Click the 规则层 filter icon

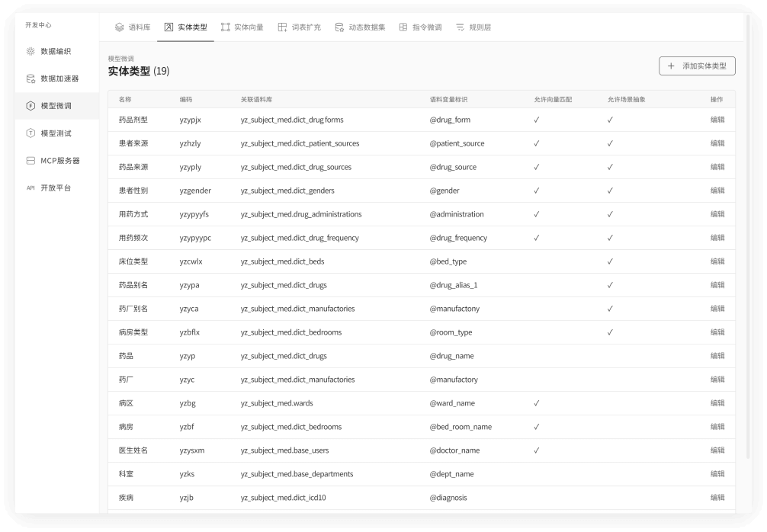[460, 27]
